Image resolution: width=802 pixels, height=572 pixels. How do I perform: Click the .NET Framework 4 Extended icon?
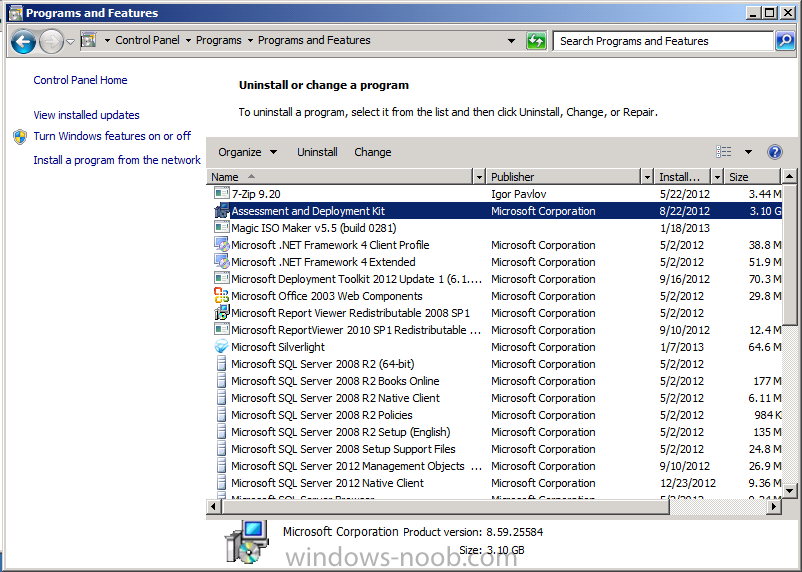(221, 261)
